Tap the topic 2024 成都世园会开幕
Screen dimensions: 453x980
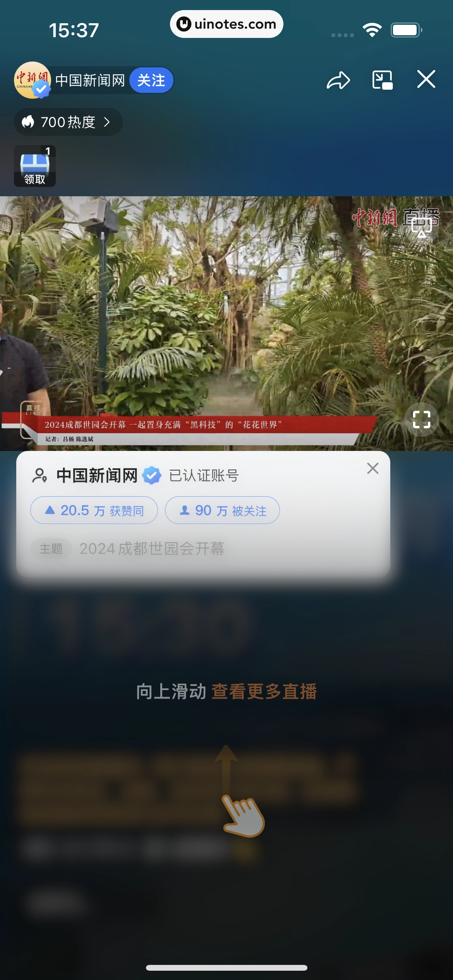pos(152,548)
